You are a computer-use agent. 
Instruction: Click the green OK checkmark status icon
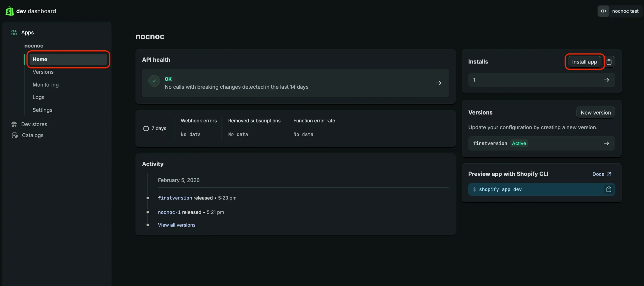[x=154, y=81]
